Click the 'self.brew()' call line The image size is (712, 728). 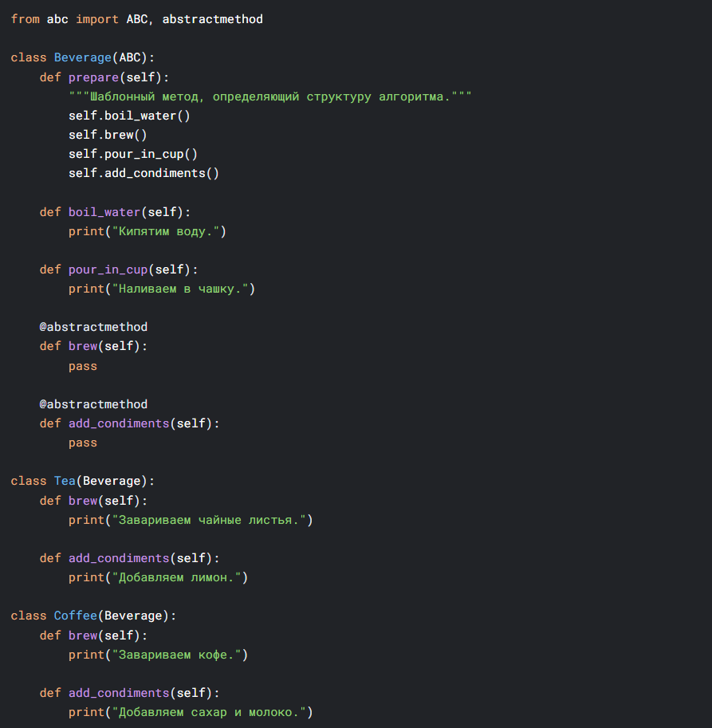tap(108, 135)
